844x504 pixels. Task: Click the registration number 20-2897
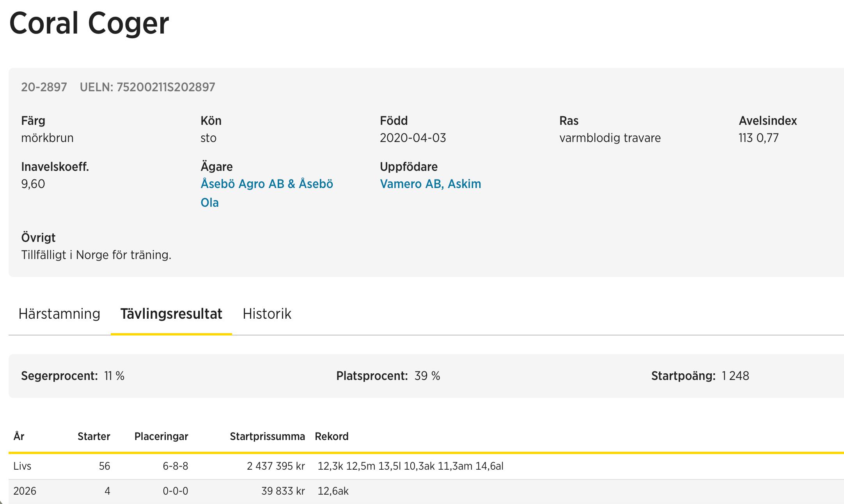pyautogui.click(x=44, y=87)
